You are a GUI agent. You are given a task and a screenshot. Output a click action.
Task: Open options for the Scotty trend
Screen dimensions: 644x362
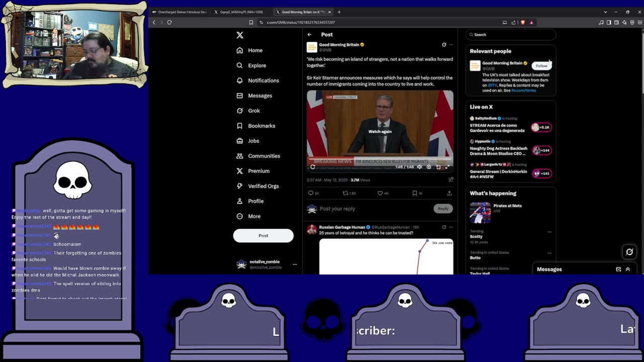pos(549,232)
